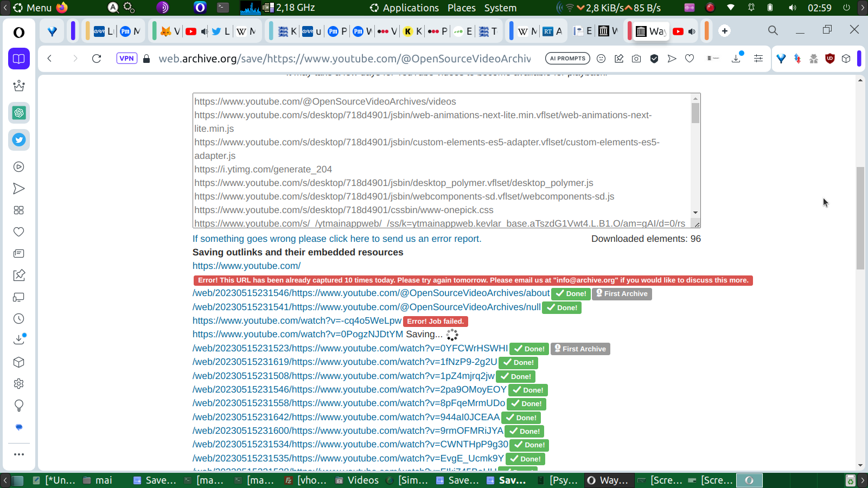Open the Videos window in taskbar
Screen dimensions: 868x488
click(356, 480)
